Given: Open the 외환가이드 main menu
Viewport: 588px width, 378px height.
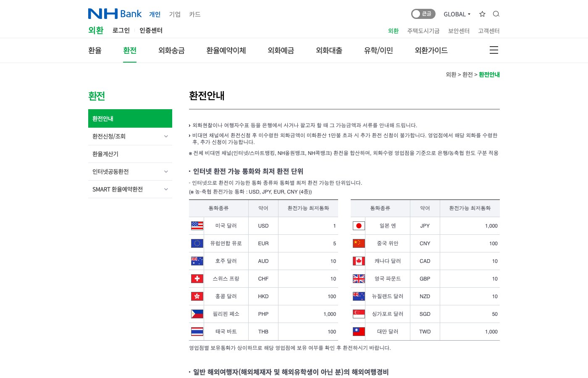Looking at the screenshot, I should tap(431, 50).
